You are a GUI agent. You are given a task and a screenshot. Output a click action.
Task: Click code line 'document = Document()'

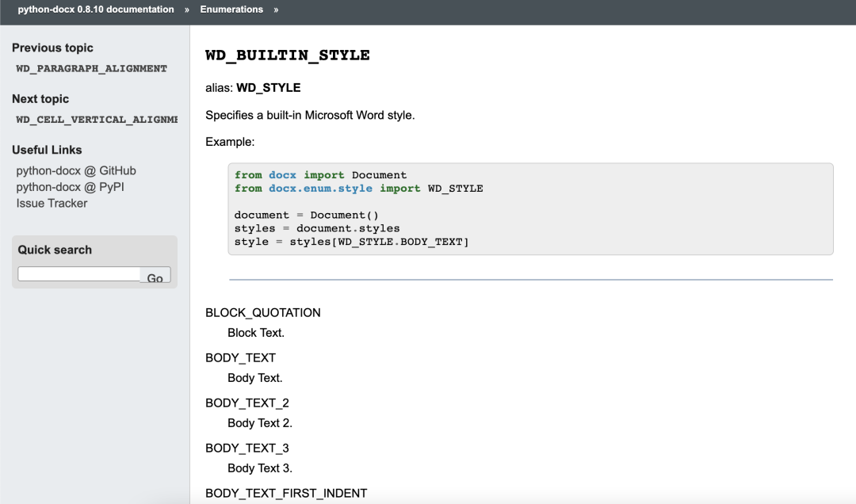306,215
